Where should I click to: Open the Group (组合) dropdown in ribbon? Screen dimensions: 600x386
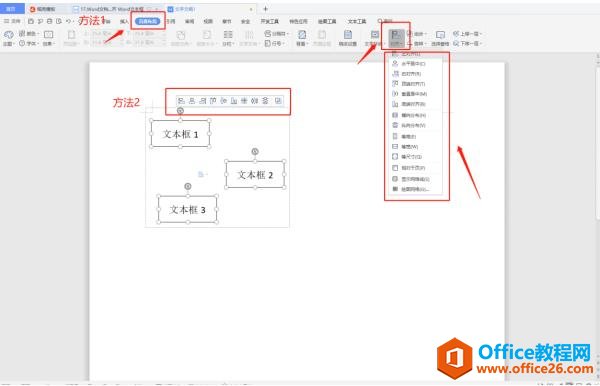416,34
